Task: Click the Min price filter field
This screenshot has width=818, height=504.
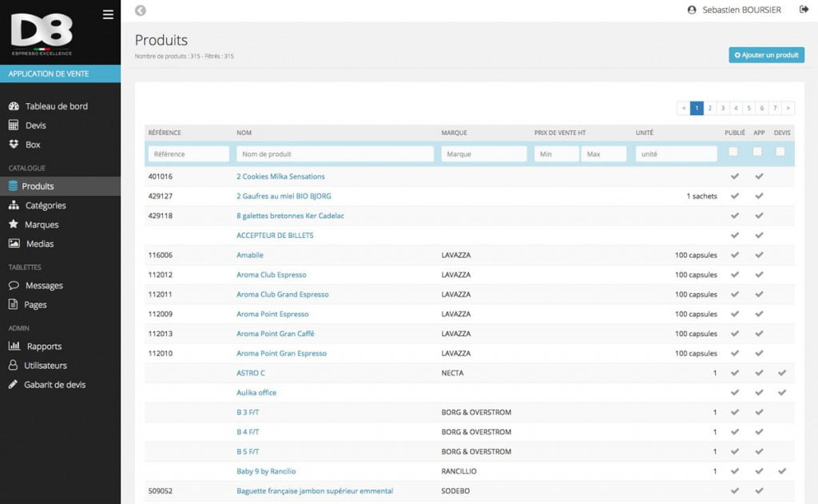Action: (556, 154)
